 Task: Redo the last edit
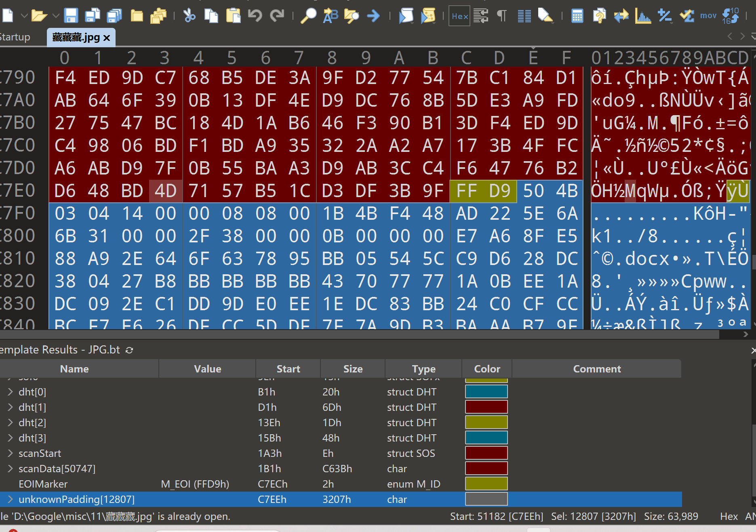click(277, 16)
